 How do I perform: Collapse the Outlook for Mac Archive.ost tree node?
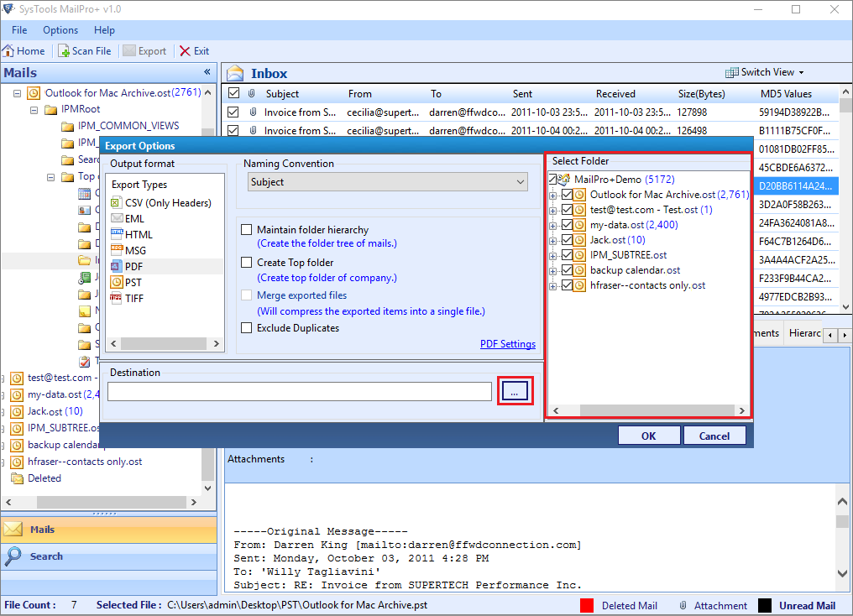pyautogui.click(x=18, y=93)
